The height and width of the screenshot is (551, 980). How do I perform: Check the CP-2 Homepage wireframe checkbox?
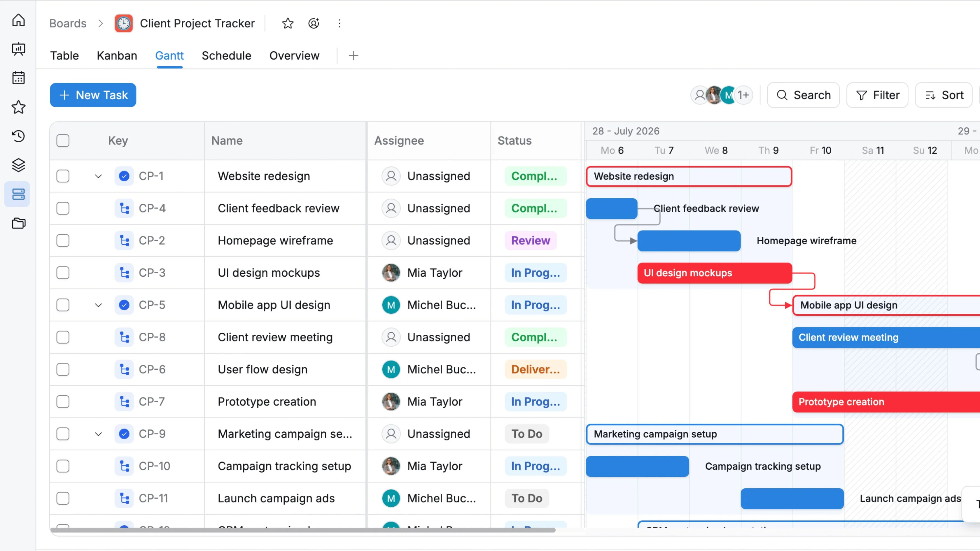pyautogui.click(x=63, y=241)
